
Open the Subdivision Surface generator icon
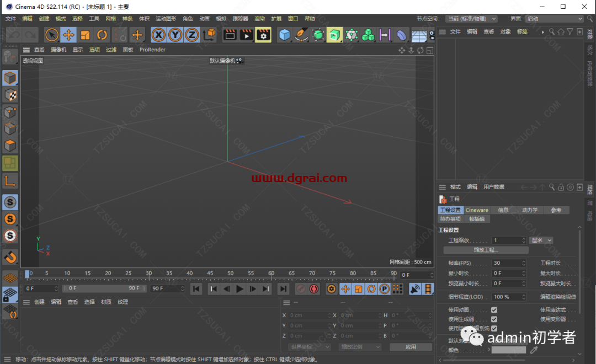click(318, 35)
